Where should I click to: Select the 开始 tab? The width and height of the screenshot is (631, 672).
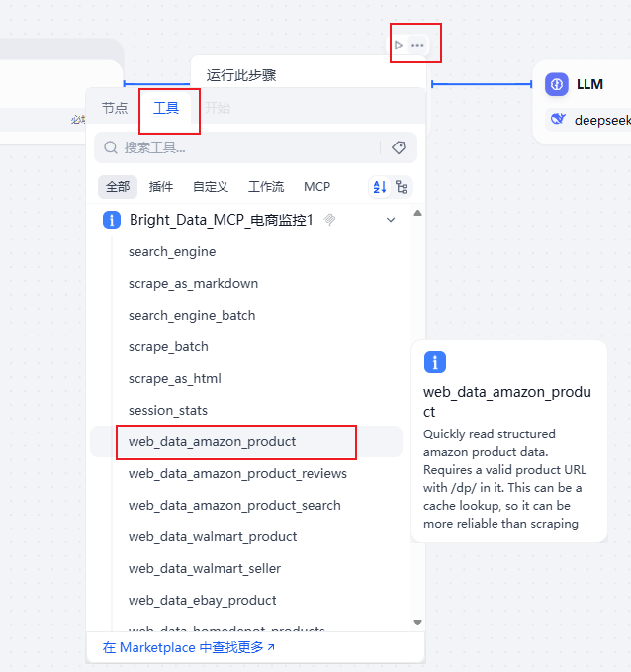(x=218, y=108)
